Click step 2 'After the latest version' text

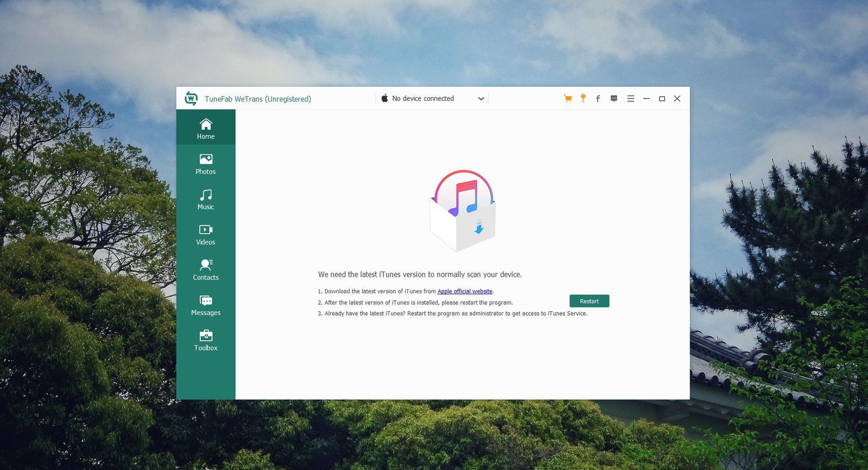point(415,303)
